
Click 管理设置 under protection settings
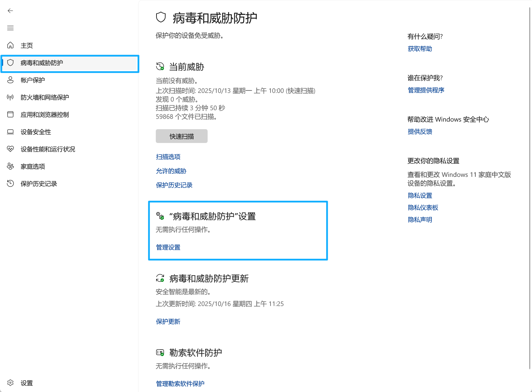tap(168, 247)
